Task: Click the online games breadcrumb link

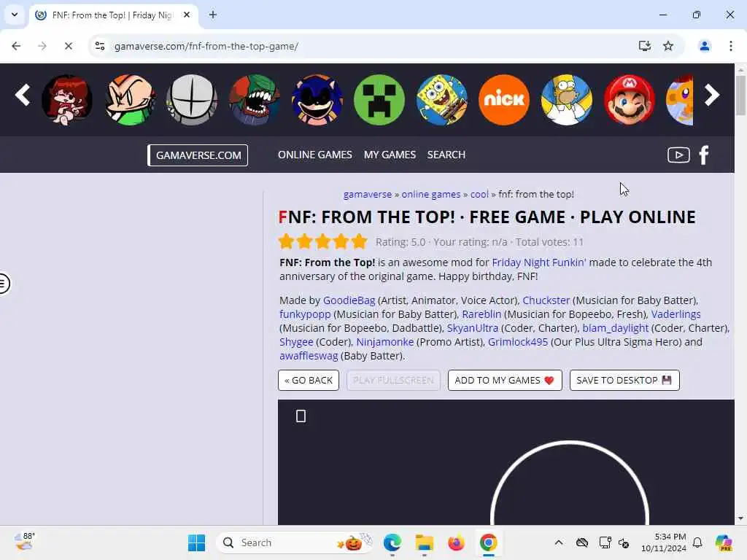Action: coord(430,194)
